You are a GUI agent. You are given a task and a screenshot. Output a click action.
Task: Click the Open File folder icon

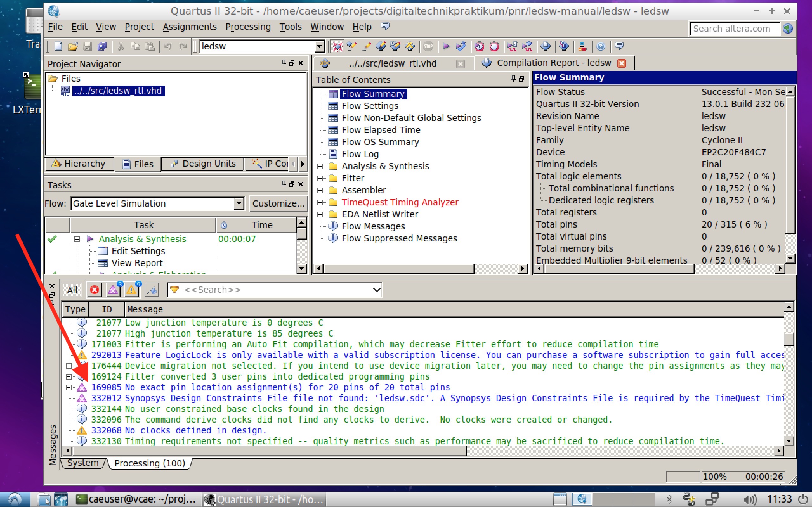73,46
